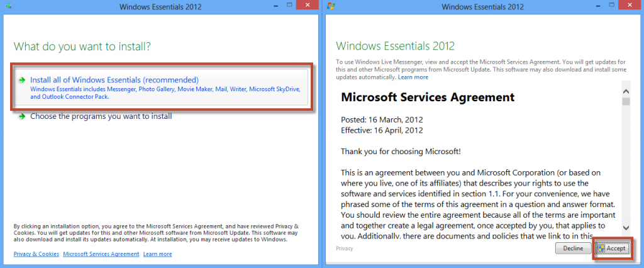Maximize the left Windows Essentials window
Image resolution: width=644 pixels, height=268 pixels.
(289, 5)
